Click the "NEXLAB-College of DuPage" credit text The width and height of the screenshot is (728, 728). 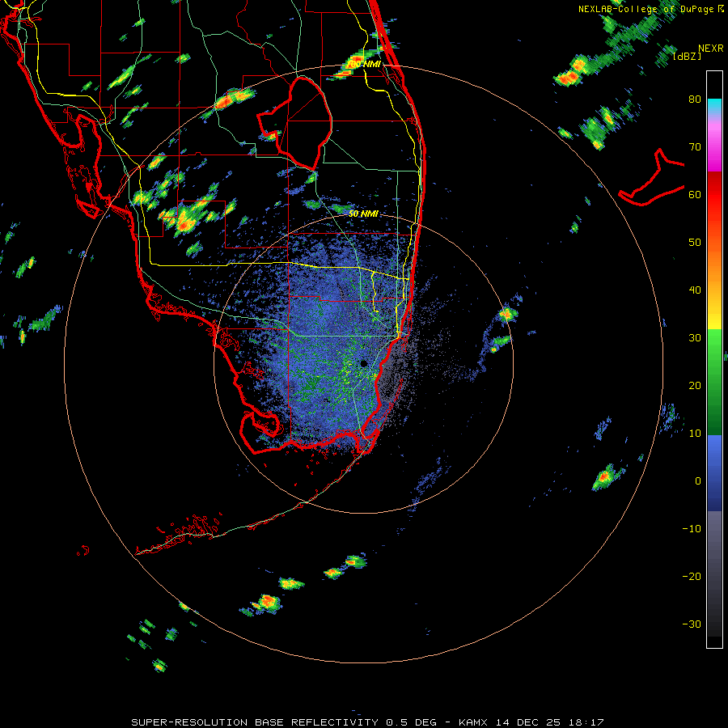pyautogui.click(x=645, y=9)
